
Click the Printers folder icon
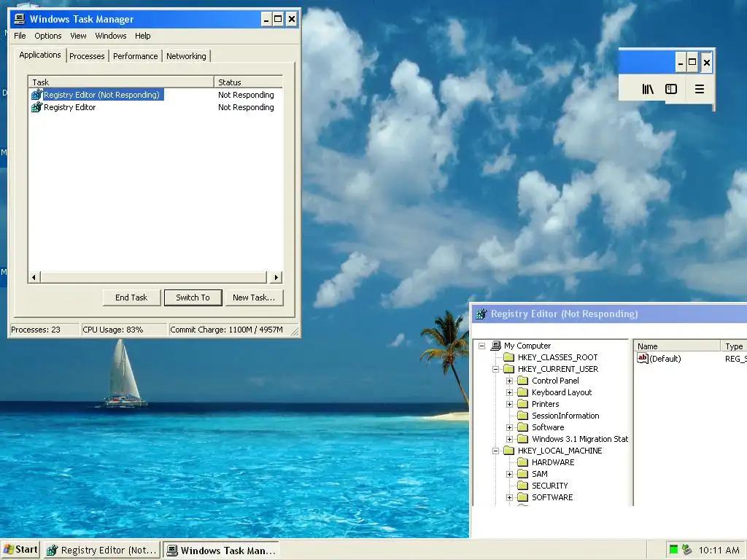(523, 404)
